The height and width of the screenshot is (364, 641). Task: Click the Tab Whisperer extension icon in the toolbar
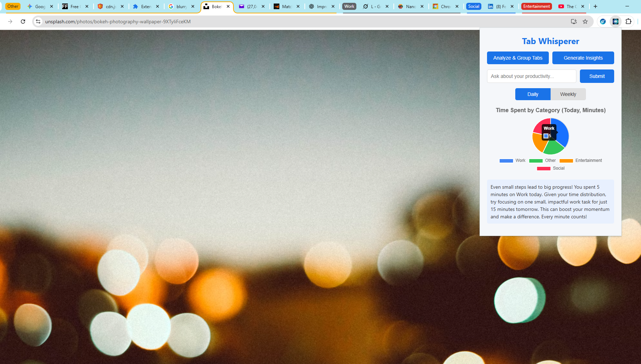click(x=616, y=22)
